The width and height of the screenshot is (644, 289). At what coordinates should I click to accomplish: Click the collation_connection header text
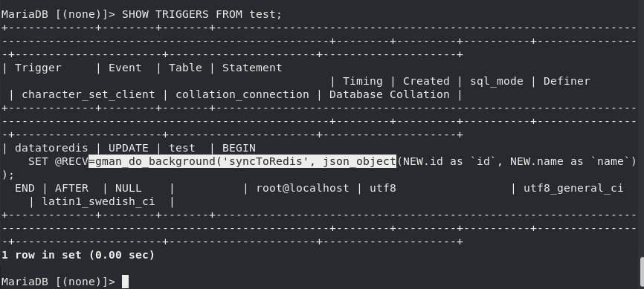[x=242, y=94]
